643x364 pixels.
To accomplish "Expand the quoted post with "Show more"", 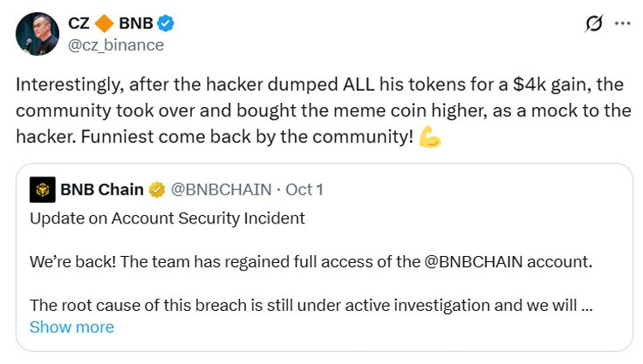I will point(71,327).
